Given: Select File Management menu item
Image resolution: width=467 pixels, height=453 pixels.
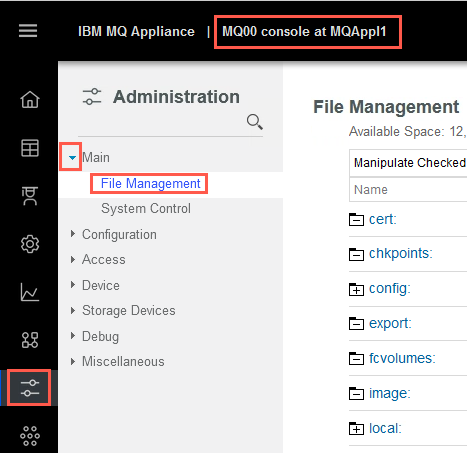Looking at the screenshot, I should tap(151, 183).
